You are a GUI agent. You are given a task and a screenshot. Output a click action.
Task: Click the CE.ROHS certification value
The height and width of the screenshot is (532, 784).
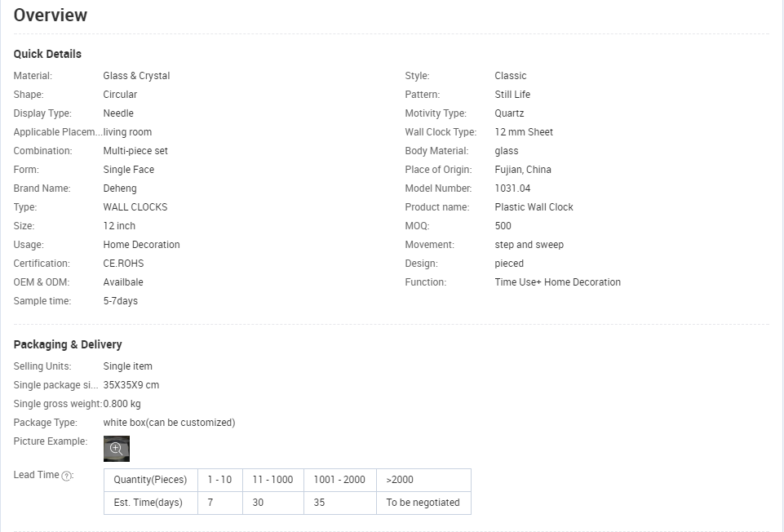(123, 264)
